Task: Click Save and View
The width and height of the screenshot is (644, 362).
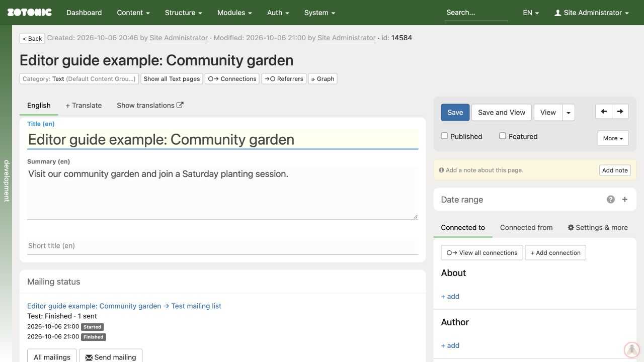Action: [502, 113]
